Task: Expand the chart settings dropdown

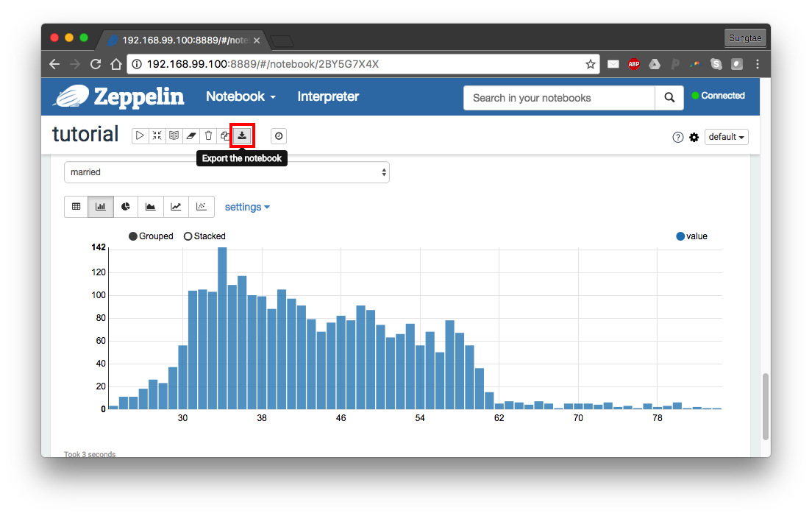Action: click(x=247, y=207)
